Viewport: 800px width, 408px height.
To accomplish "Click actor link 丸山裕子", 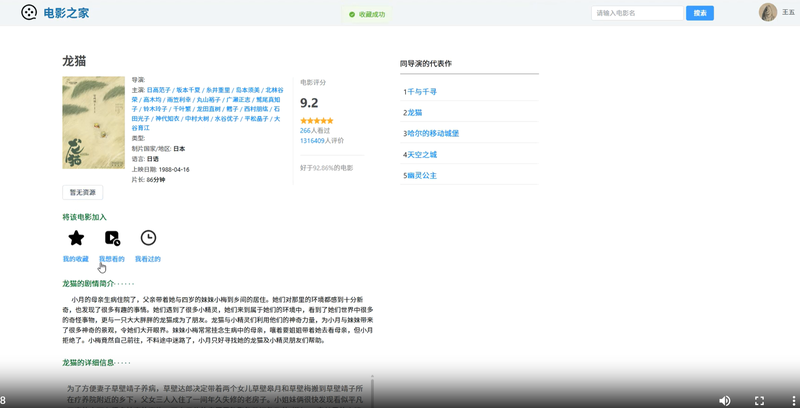I will (209, 99).
